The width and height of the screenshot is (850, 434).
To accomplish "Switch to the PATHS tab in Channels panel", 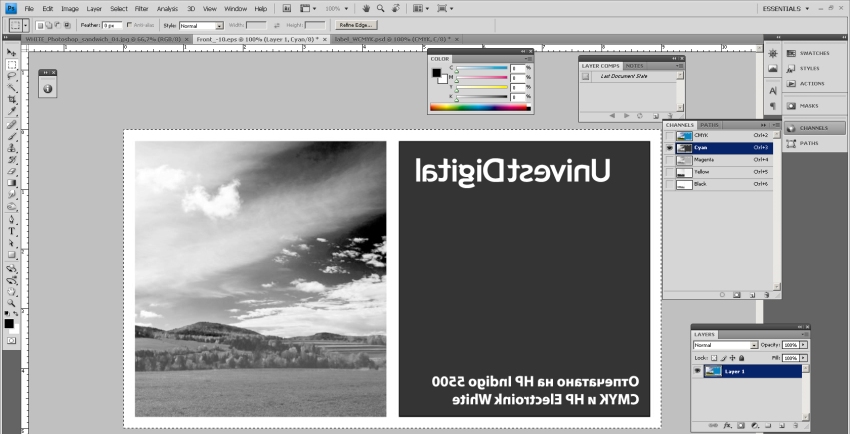I will click(x=709, y=125).
